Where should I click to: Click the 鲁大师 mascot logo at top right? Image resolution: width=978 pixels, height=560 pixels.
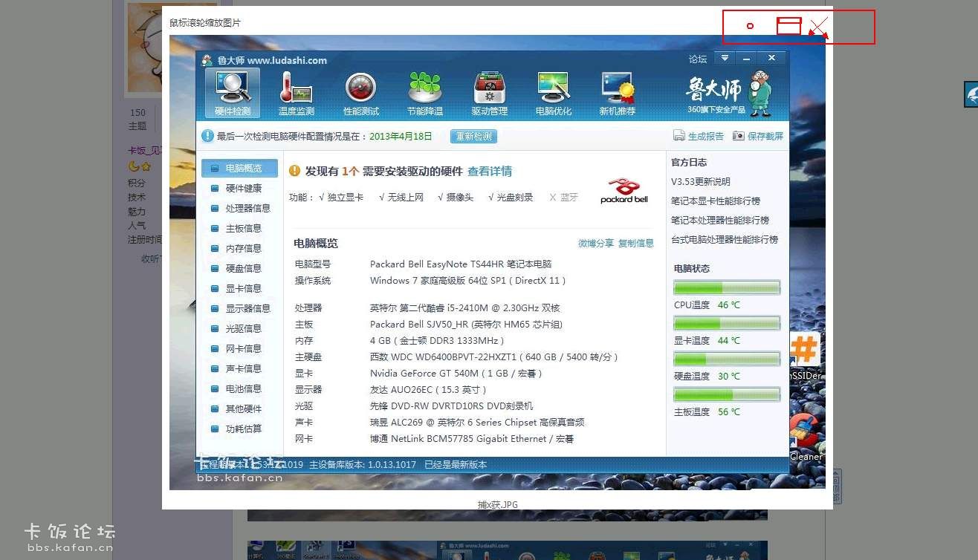728,93
